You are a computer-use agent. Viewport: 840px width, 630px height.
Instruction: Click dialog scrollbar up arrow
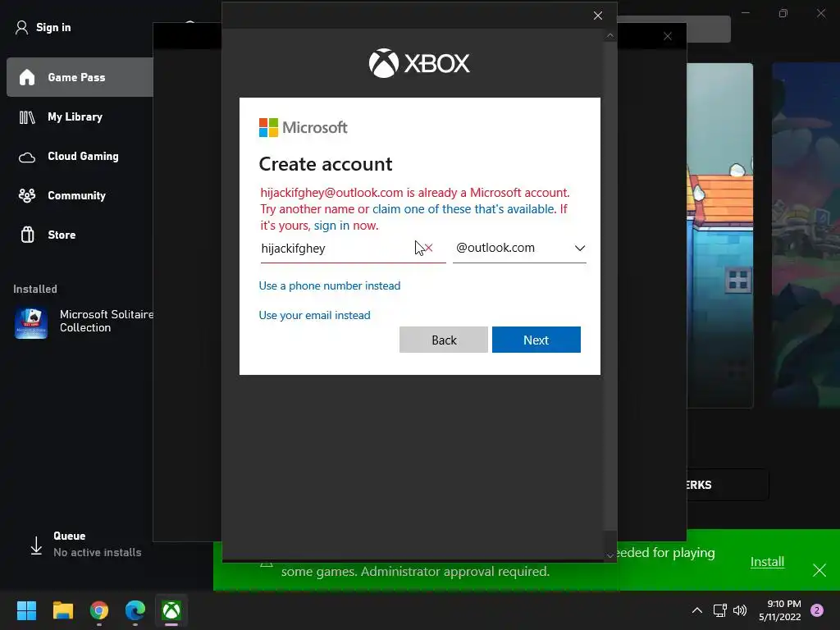[x=610, y=36]
